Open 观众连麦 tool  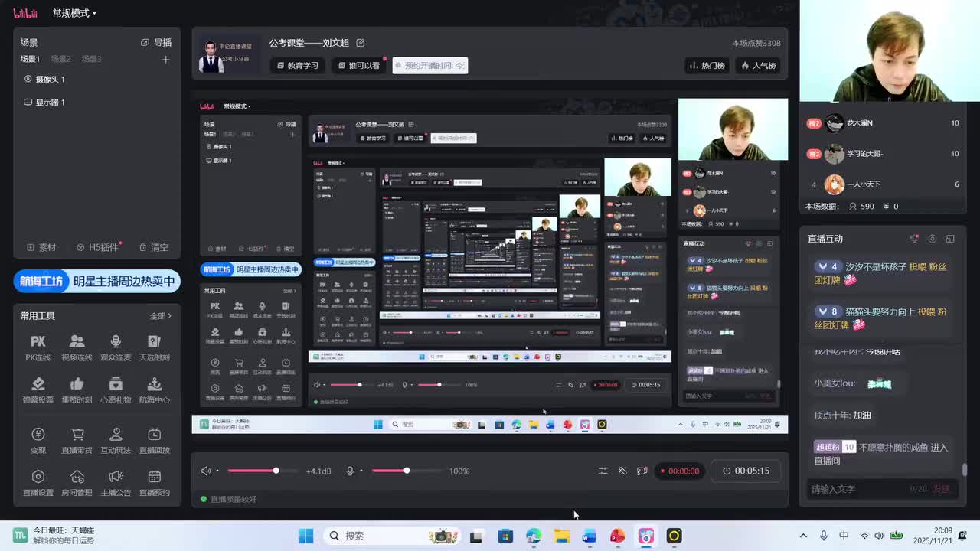tap(116, 347)
